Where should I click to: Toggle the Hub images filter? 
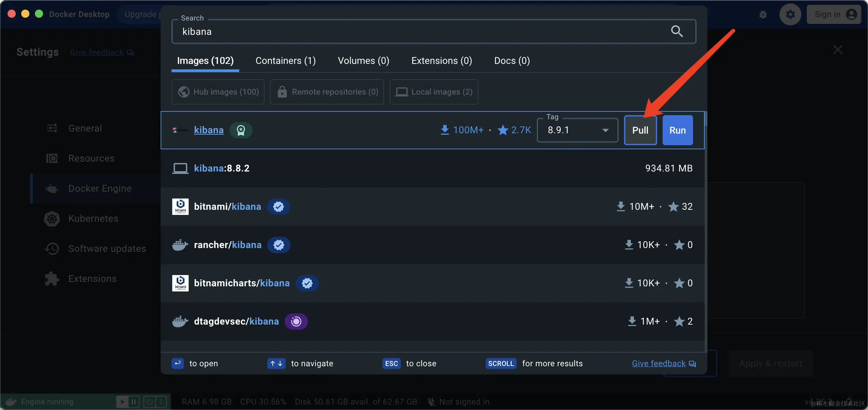click(x=218, y=92)
